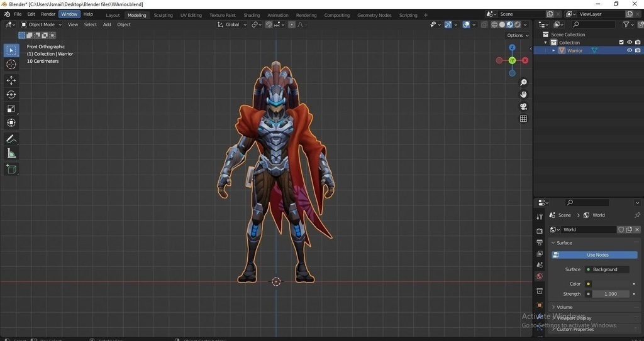Click the world Color swatch

[x=610, y=284]
